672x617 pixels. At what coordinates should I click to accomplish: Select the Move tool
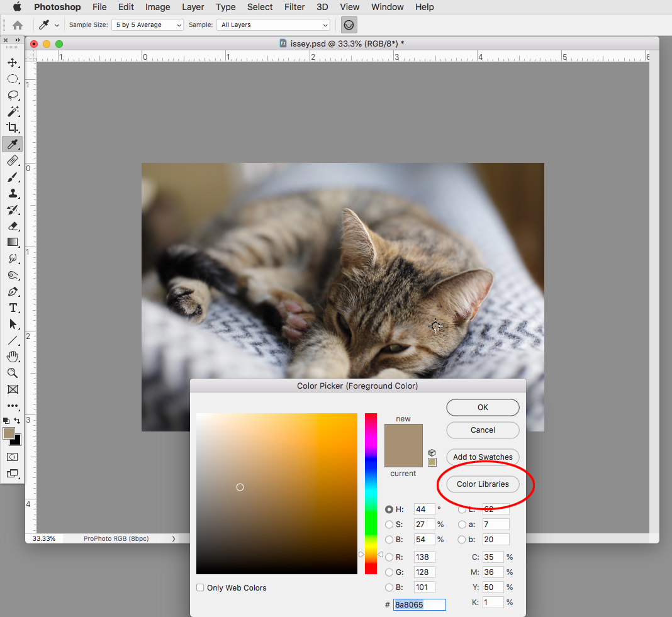pyautogui.click(x=13, y=62)
